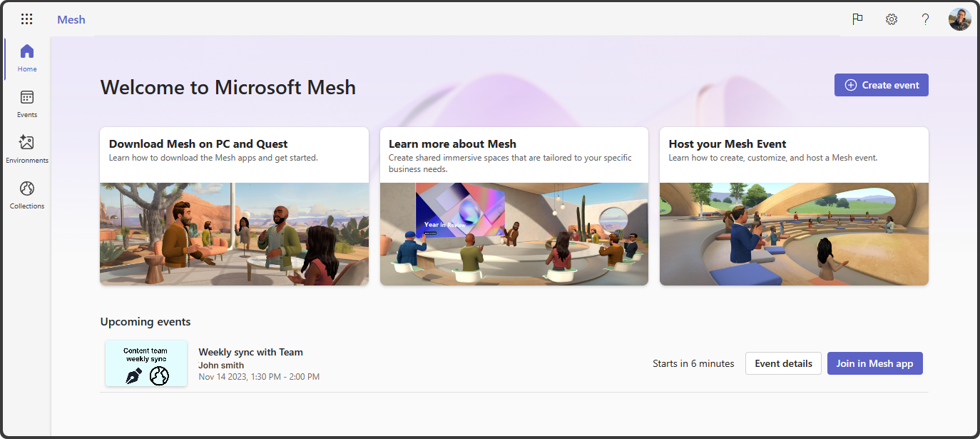The width and height of the screenshot is (980, 439).
Task: Click the Content team weekly sync thumbnail
Action: (146, 363)
